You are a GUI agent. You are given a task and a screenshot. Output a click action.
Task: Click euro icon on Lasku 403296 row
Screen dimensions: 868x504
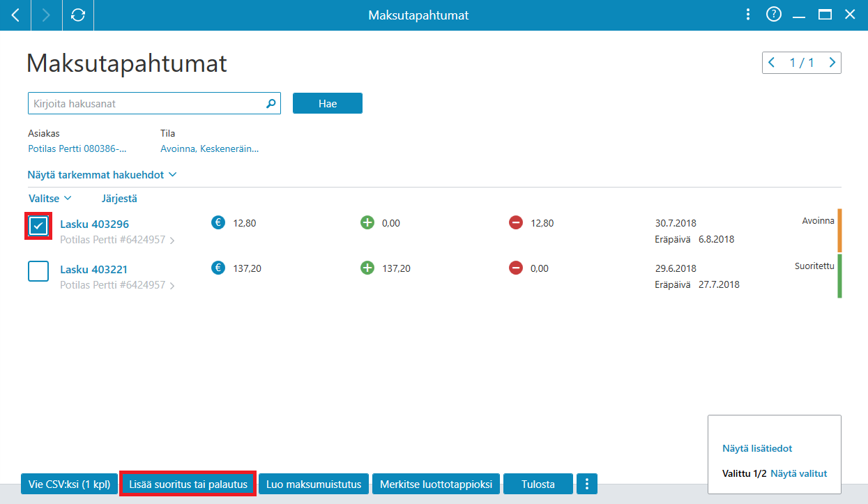point(218,223)
